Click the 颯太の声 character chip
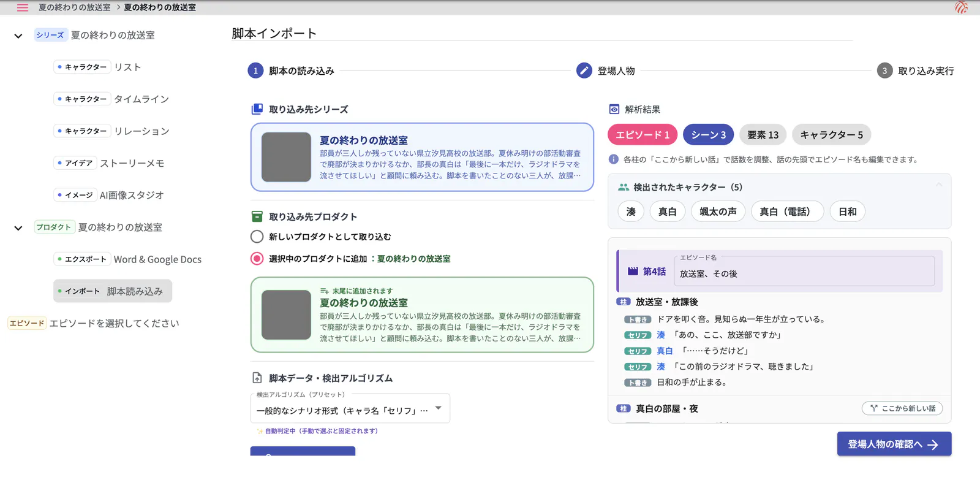980x477 pixels. [x=718, y=212]
